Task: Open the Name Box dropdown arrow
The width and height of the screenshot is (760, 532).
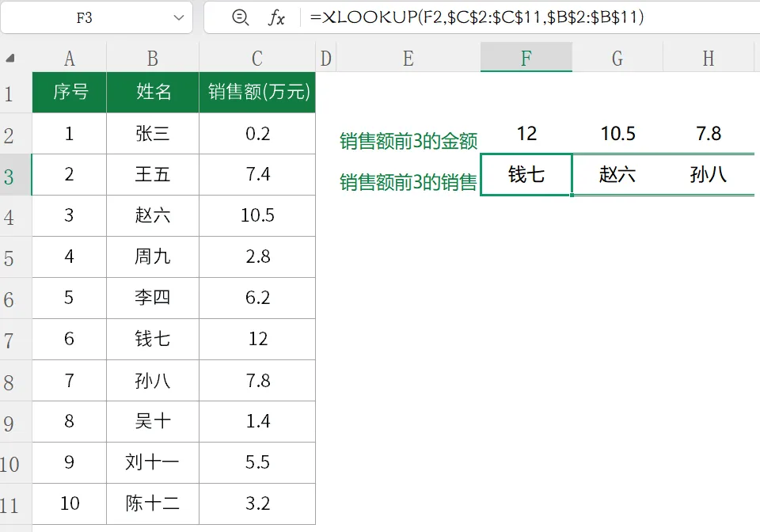Action: tap(179, 18)
